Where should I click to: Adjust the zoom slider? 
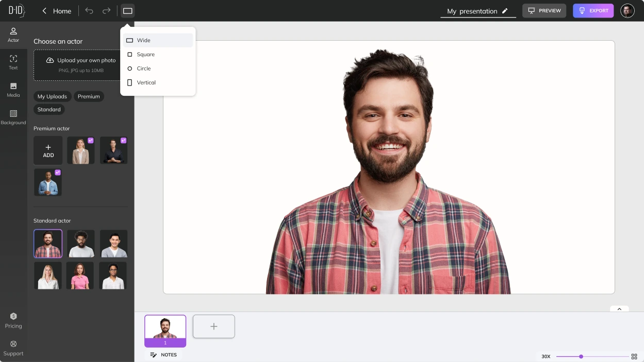[581, 356]
